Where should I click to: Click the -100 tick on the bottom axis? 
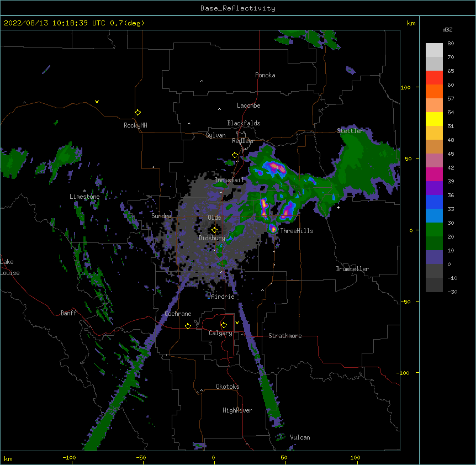[x=69, y=457]
